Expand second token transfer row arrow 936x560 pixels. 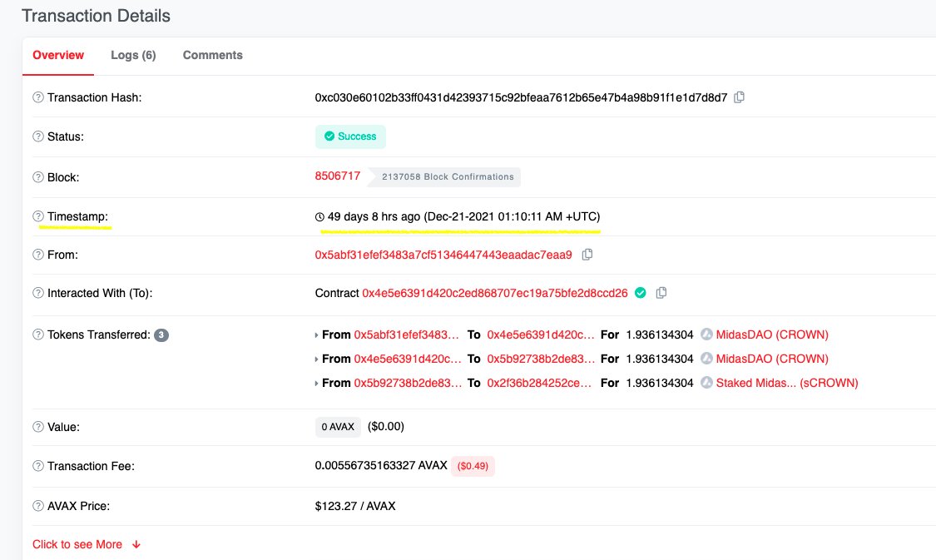[x=316, y=359]
